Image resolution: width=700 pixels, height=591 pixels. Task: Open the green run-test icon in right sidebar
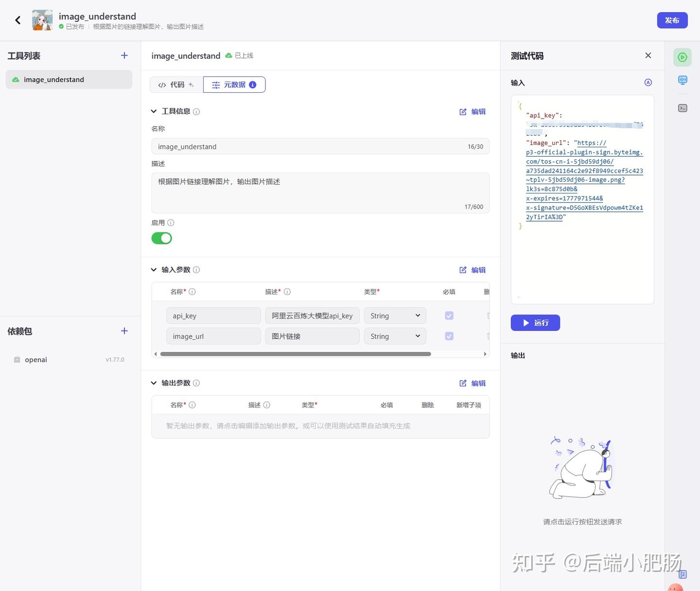pyautogui.click(x=682, y=57)
